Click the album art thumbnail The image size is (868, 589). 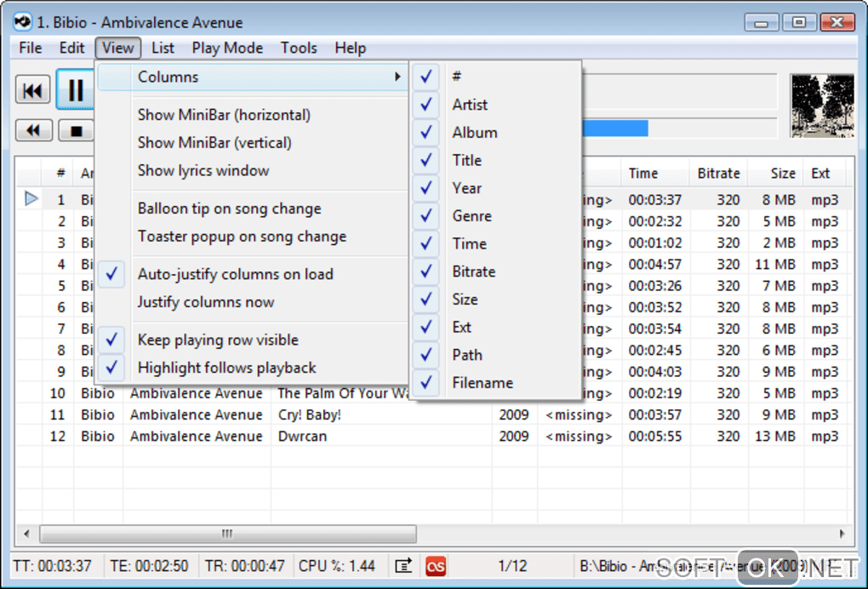tap(821, 106)
